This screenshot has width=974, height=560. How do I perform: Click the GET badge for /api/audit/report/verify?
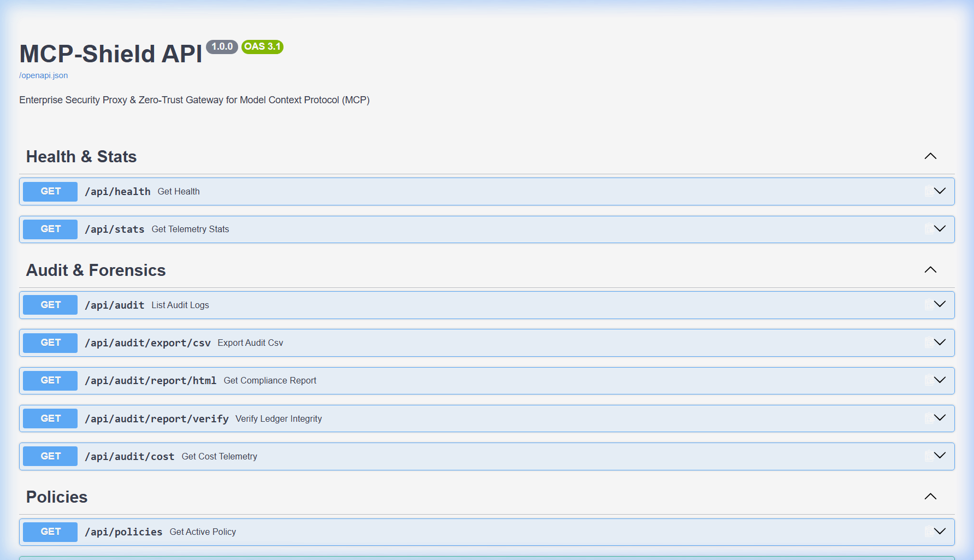pos(50,418)
